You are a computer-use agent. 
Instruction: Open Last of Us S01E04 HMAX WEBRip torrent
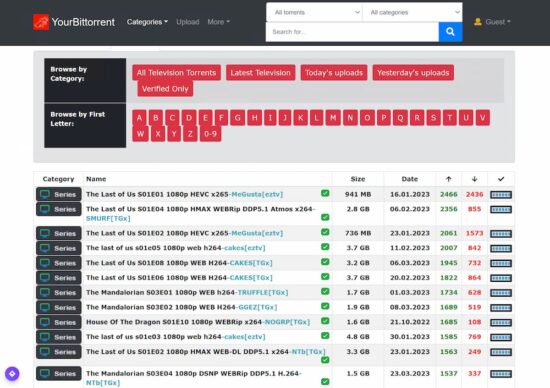click(201, 214)
